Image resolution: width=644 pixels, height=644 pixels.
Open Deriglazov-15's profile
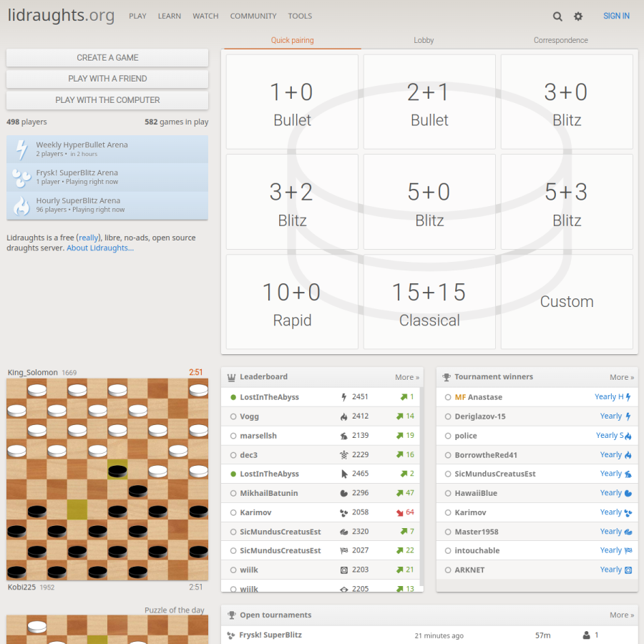point(479,416)
